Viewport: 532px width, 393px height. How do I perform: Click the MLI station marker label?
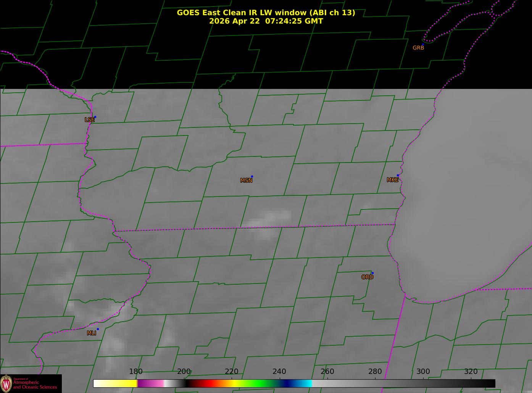tap(91, 333)
